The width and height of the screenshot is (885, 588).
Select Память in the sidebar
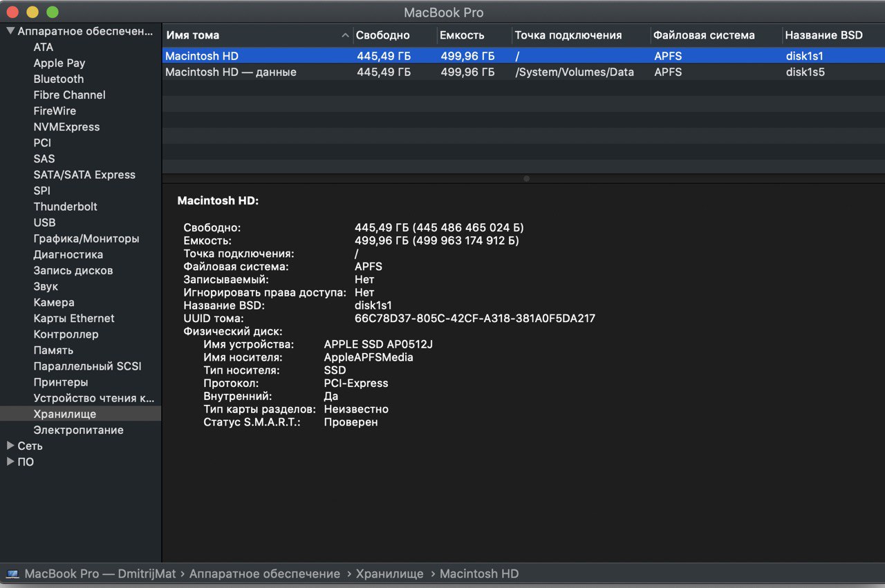[x=53, y=350]
